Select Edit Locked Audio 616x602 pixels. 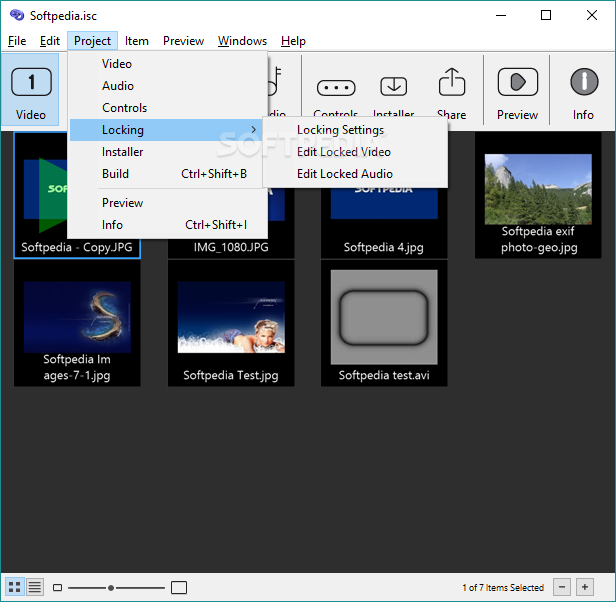coord(355,174)
